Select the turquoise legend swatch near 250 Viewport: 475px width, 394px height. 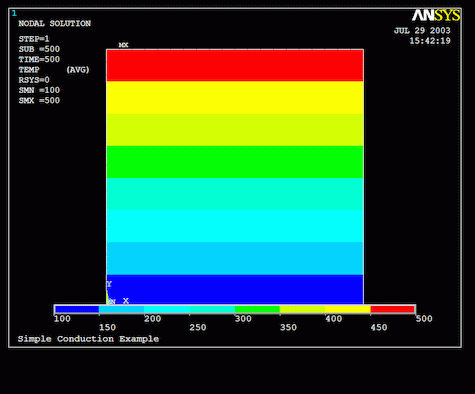point(212,309)
